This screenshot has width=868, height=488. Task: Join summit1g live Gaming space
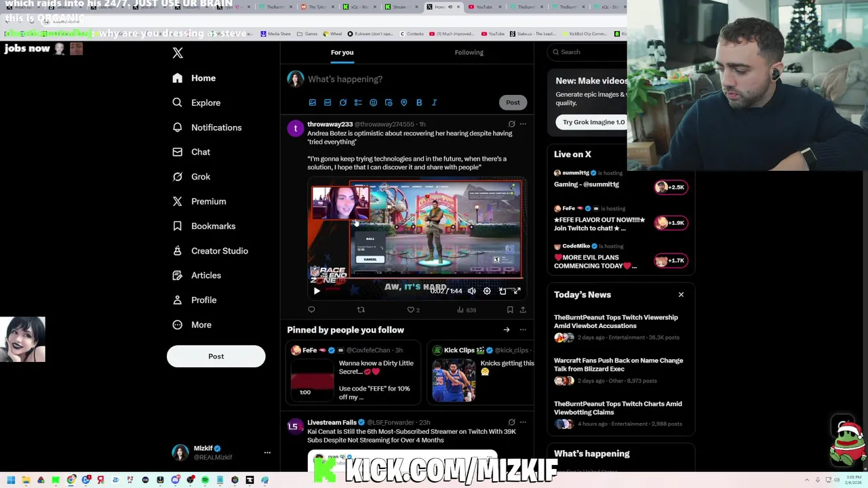[x=671, y=187]
